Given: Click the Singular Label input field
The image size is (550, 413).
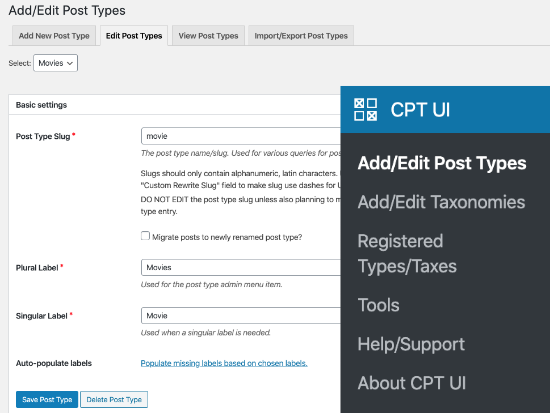Looking at the screenshot, I should (241, 315).
